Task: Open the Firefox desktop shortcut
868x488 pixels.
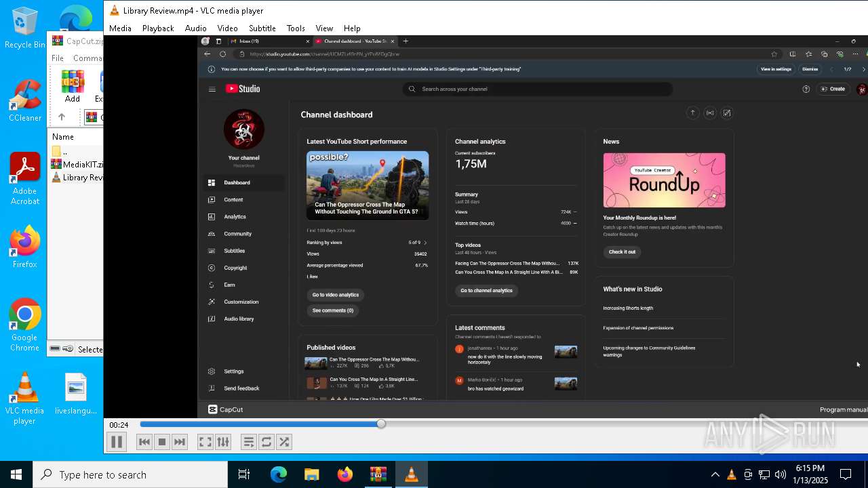Action: pyautogui.click(x=24, y=247)
